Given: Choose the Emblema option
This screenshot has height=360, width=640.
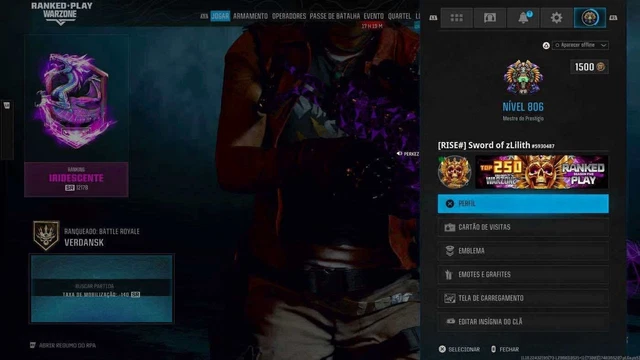Looking at the screenshot, I should (x=523, y=251).
